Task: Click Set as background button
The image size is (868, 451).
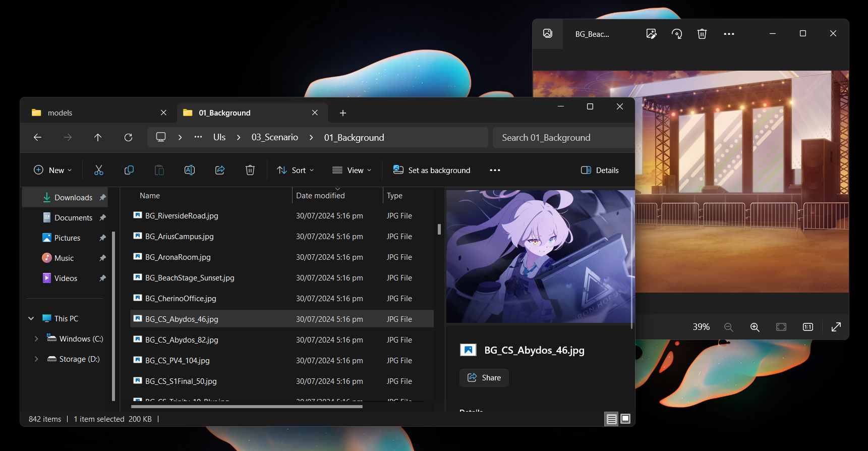Action: pos(432,170)
